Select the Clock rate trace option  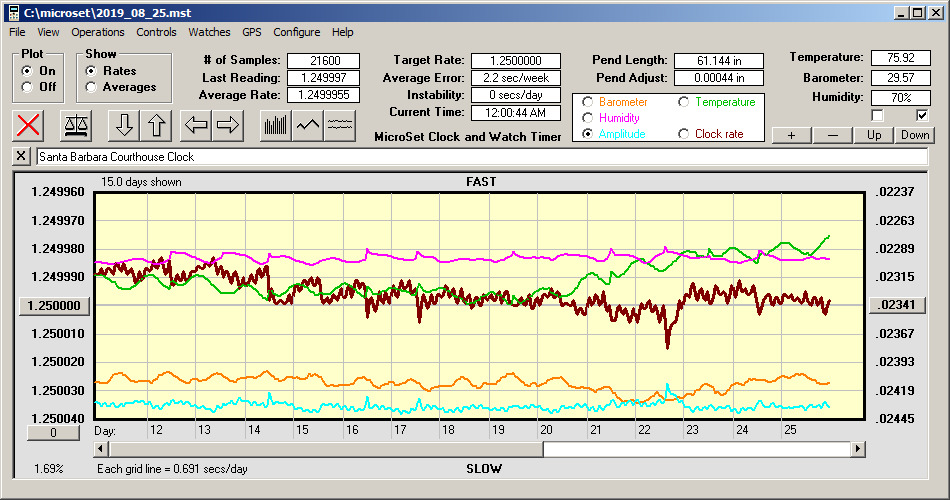point(683,134)
